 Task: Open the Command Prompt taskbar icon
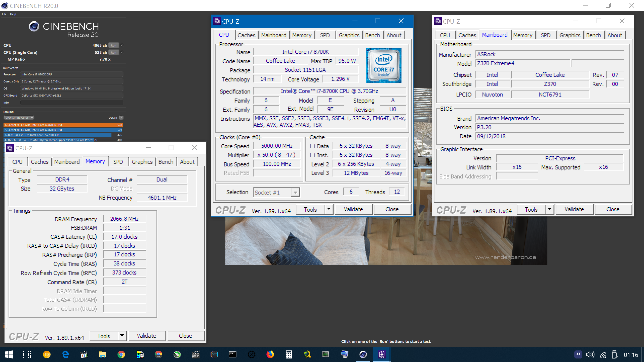click(233, 354)
